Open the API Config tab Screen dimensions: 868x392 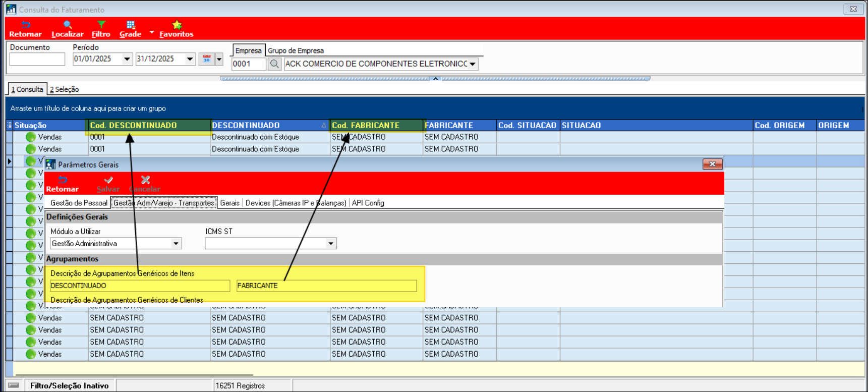click(x=368, y=203)
